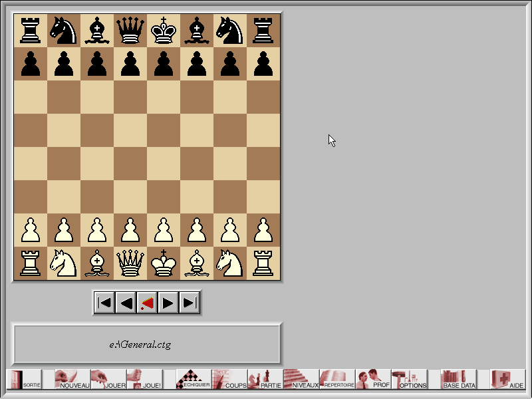This screenshot has width=532, height=399.
Task: Click the empty d4 square
Action: (130, 164)
